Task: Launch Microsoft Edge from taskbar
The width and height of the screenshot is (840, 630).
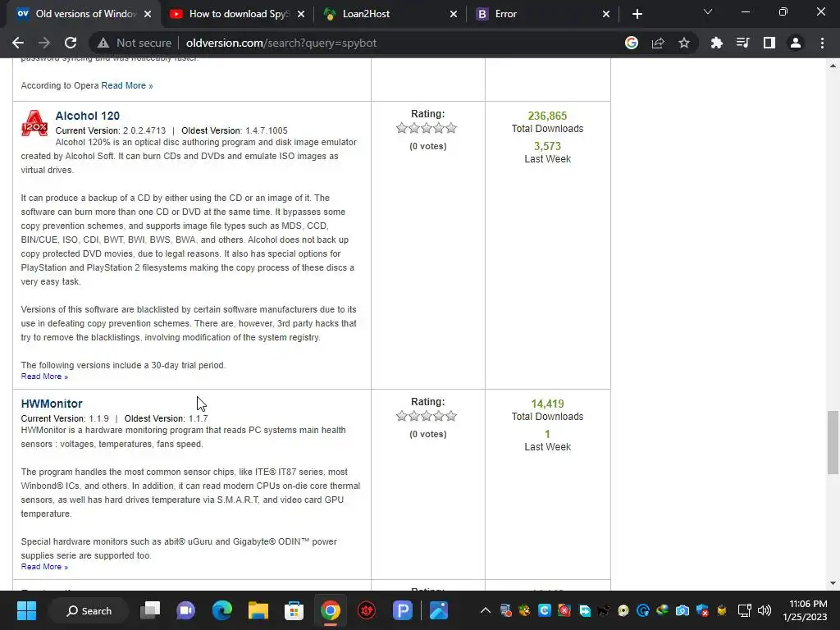Action: point(221,610)
